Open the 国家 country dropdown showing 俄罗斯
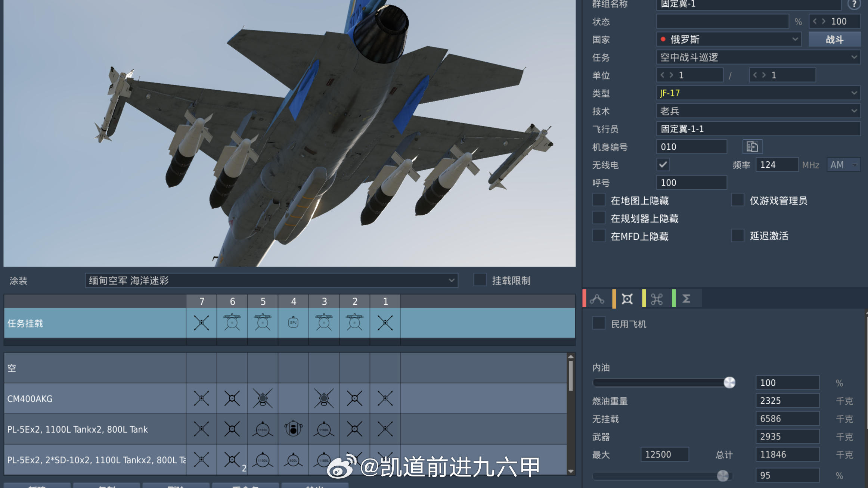Image resolution: width=868 pixels, height=488 pixels. pos(728,39)
